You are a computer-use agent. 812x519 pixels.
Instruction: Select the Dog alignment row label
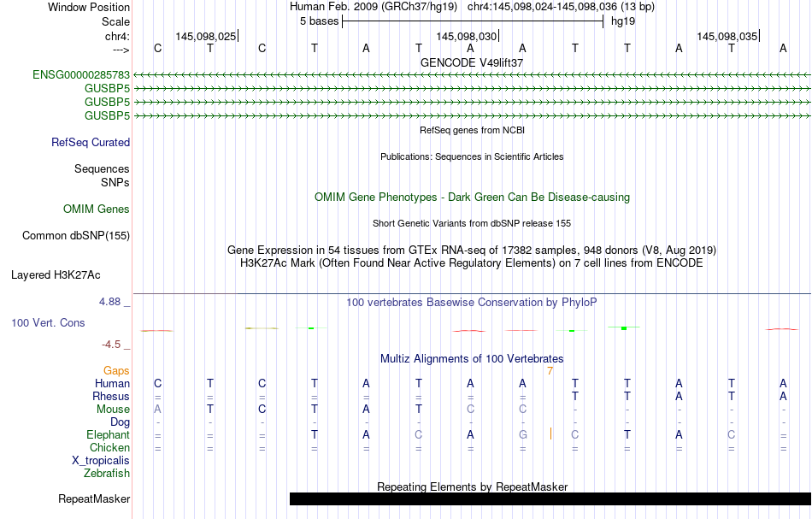(x=120, y=422)
